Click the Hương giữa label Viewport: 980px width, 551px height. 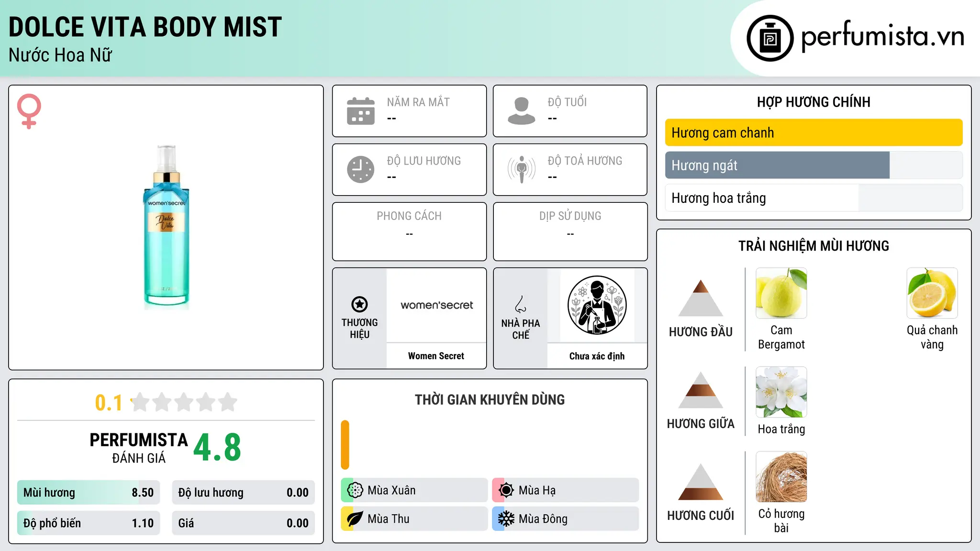[701, 424]
